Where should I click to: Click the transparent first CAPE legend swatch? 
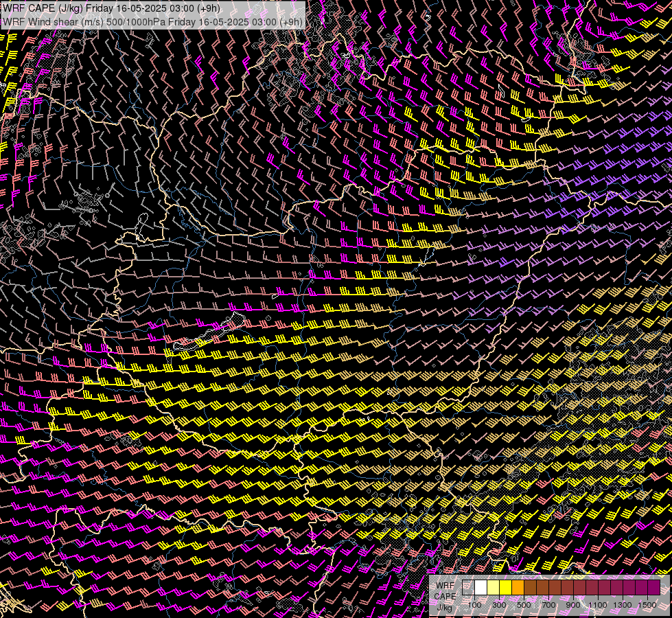[468, 587]
